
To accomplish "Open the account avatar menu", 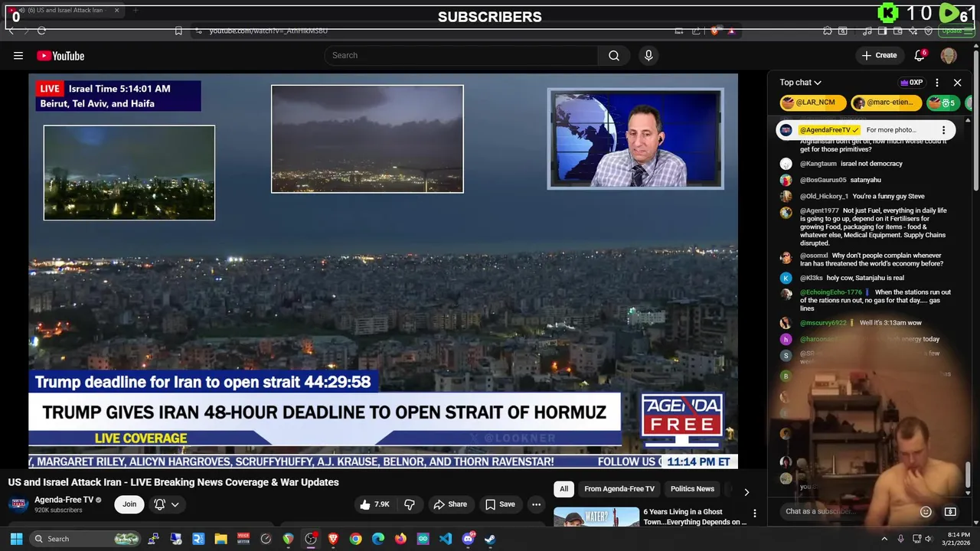I will (x=949, y=55).
